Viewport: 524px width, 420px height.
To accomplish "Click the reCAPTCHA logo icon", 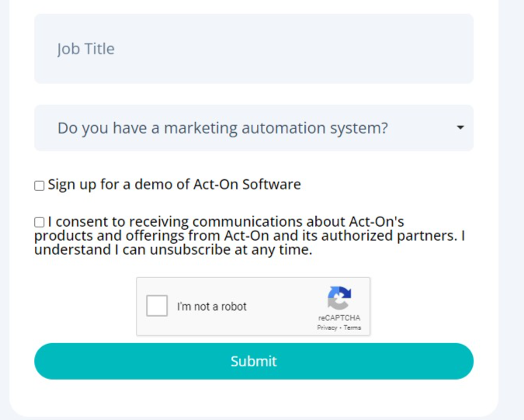I will [x=339, y=298].
